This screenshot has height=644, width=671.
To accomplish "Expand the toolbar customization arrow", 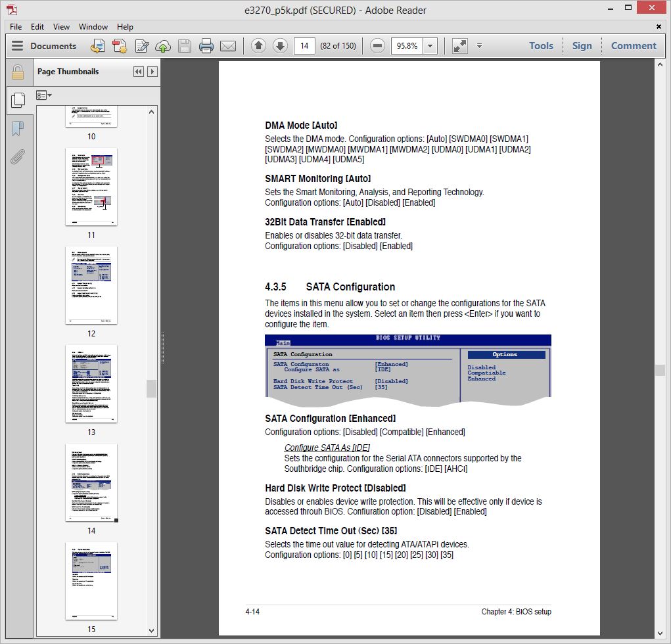I will [479, 46].
